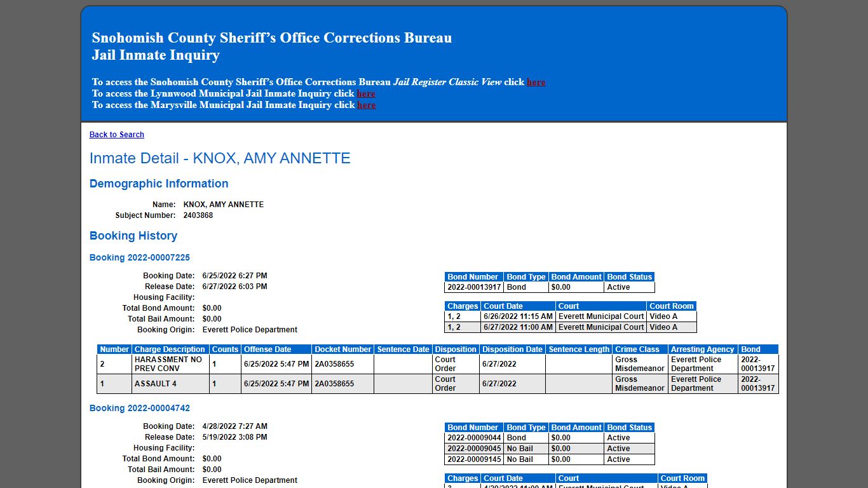Click the Booking History heading
The width and height of the screenshot is (868, 488).
(133, 236)
